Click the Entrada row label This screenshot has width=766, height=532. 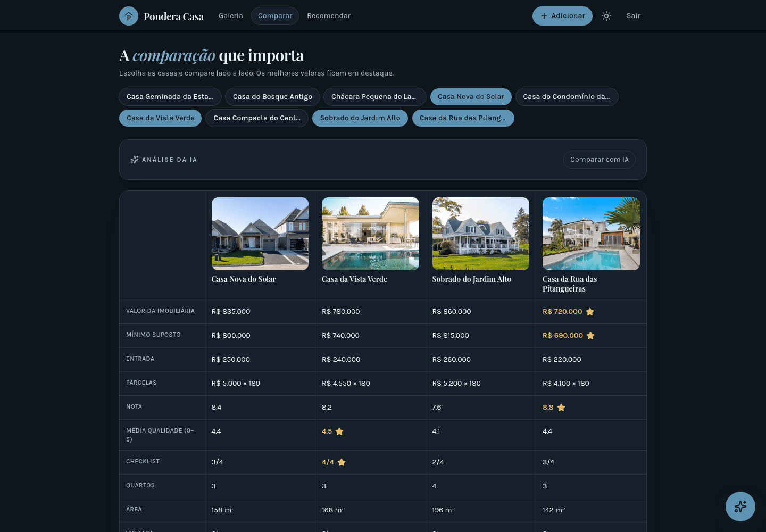click(x=140, y=359)
